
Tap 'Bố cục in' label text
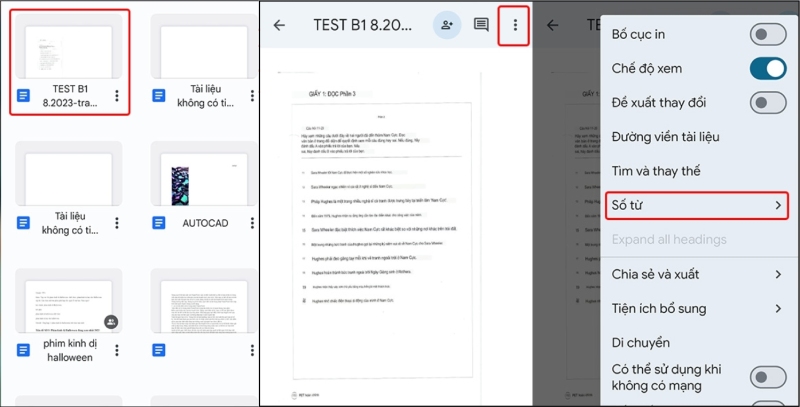pos(638,34)
